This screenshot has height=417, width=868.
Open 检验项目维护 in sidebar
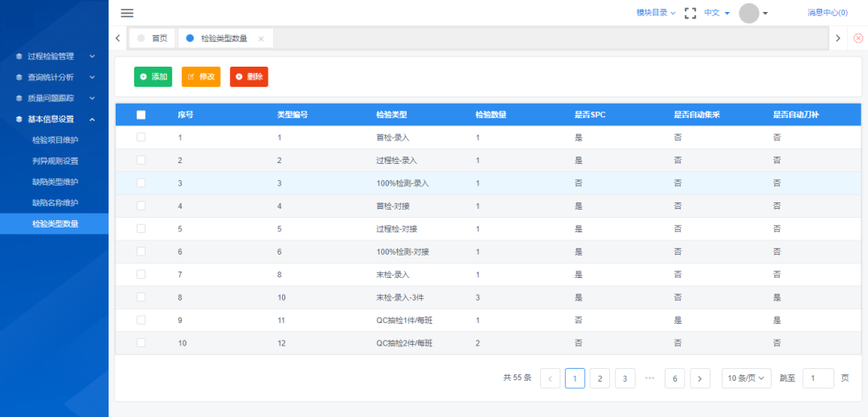(55, 140)
